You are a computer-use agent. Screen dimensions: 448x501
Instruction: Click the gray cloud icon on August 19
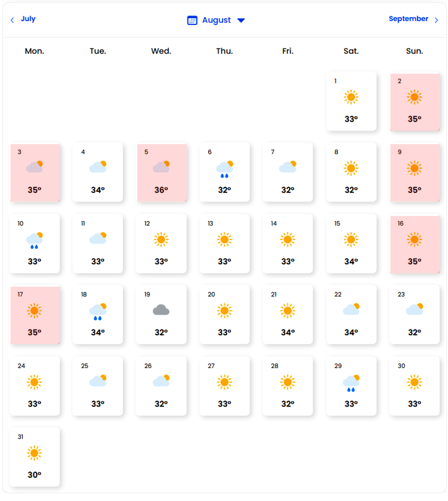tap(161, 310)
